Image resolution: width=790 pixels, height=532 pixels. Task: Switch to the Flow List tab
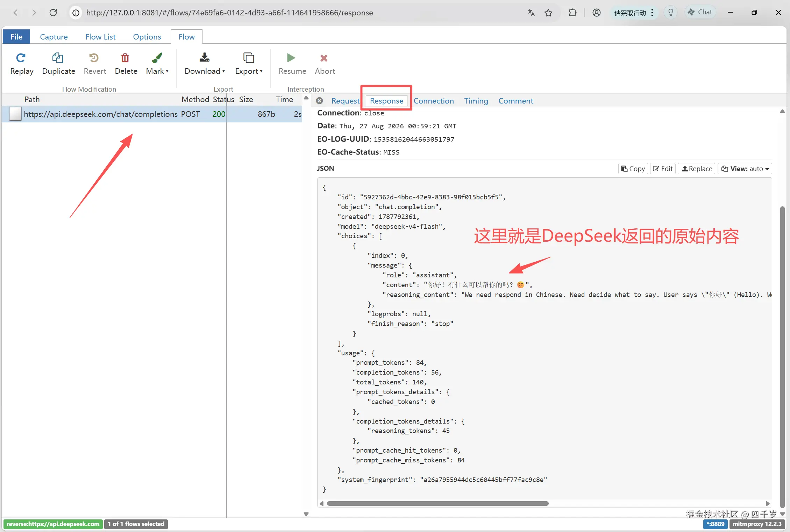click(100, 37)
